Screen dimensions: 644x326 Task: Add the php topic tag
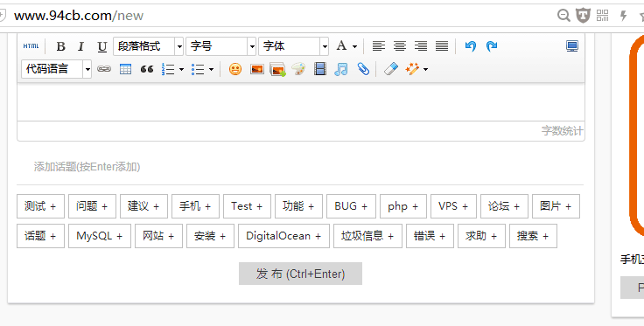(403, 206)
